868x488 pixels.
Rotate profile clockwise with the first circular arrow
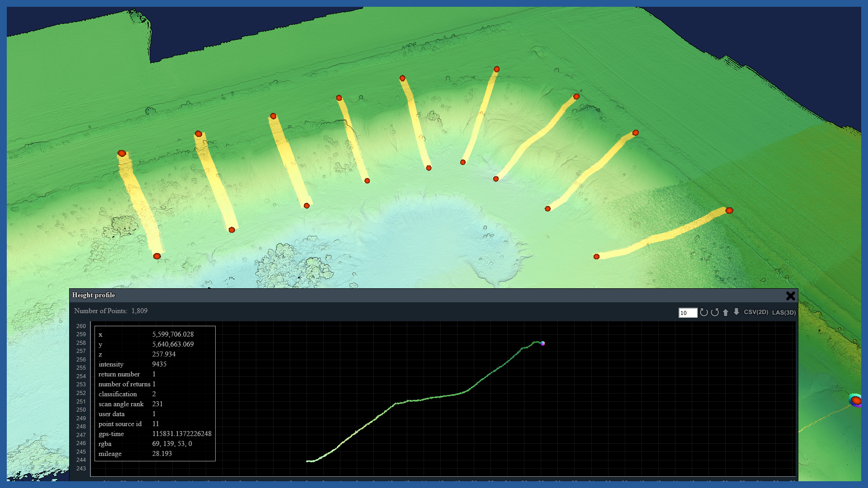704,312
